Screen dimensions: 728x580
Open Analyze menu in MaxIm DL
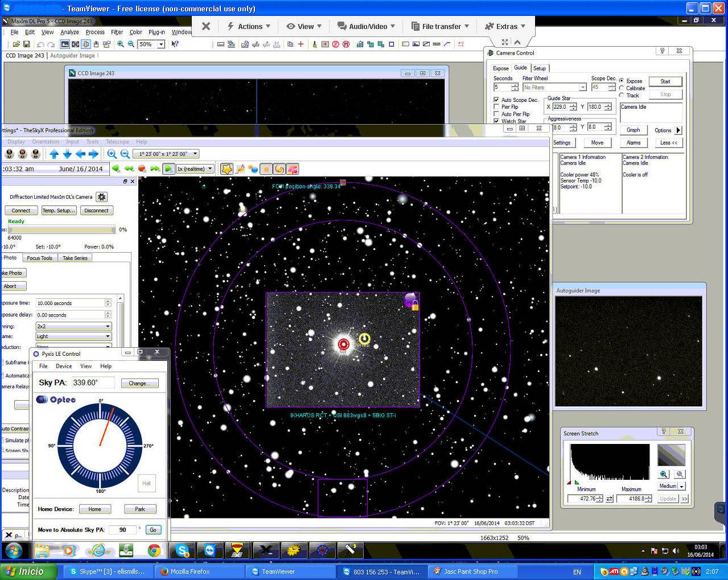click(x=69, y=32)
